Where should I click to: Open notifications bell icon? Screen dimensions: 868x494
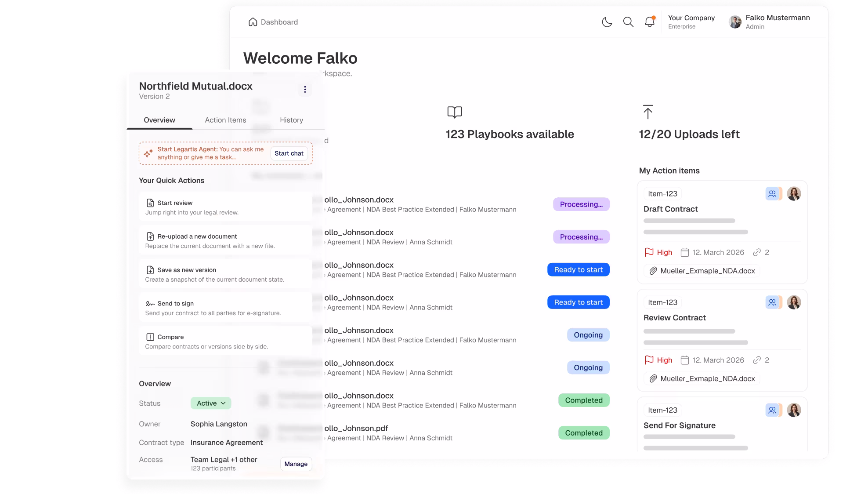(650, 22)
